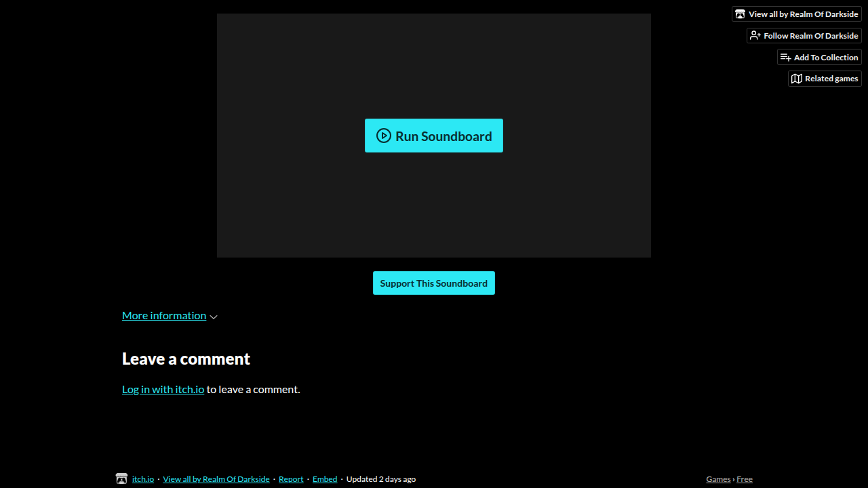Click the follow person icon for Realm Of Darkside
This screenshot has width=868, height=488.
coord(755,36)
